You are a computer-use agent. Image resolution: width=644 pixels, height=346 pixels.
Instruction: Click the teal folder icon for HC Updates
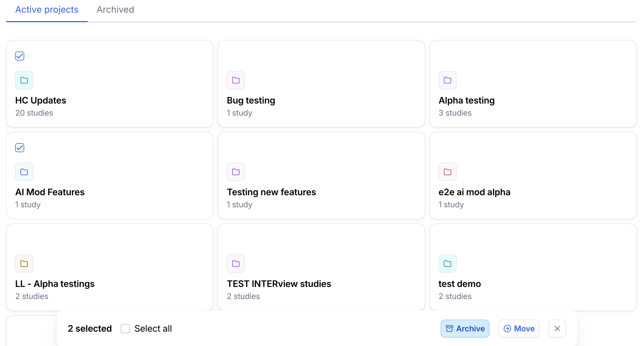(24, 80)
